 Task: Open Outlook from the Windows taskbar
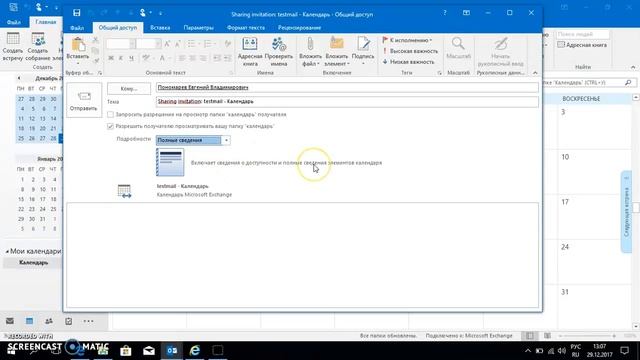172,350
